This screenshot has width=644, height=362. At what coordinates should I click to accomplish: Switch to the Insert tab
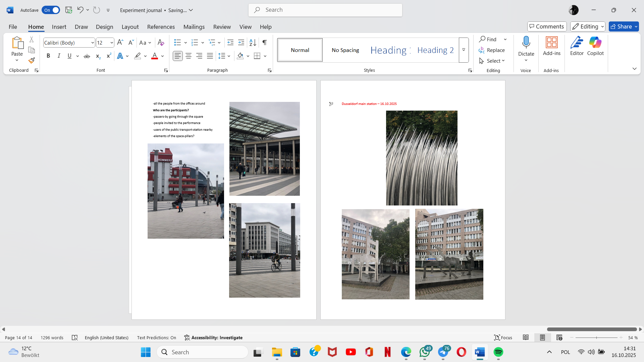[x=59, y=27]
